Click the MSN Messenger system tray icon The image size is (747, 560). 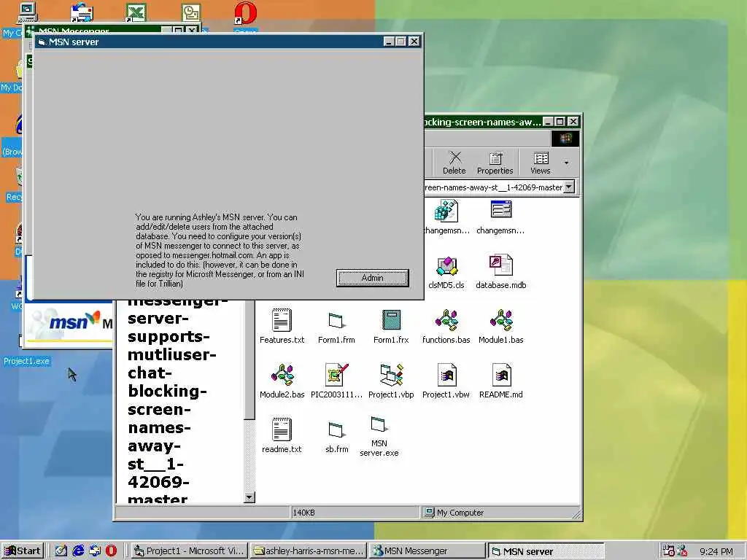tap(682, 551)
